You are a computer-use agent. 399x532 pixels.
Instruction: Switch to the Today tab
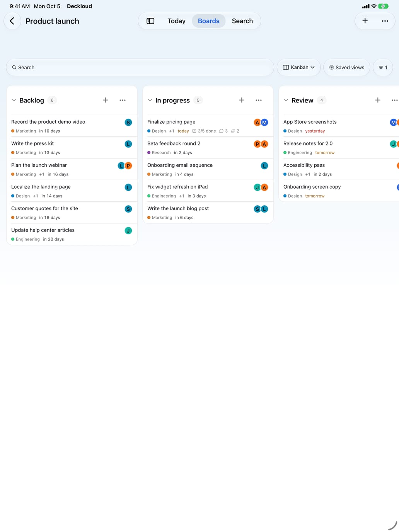176,21
